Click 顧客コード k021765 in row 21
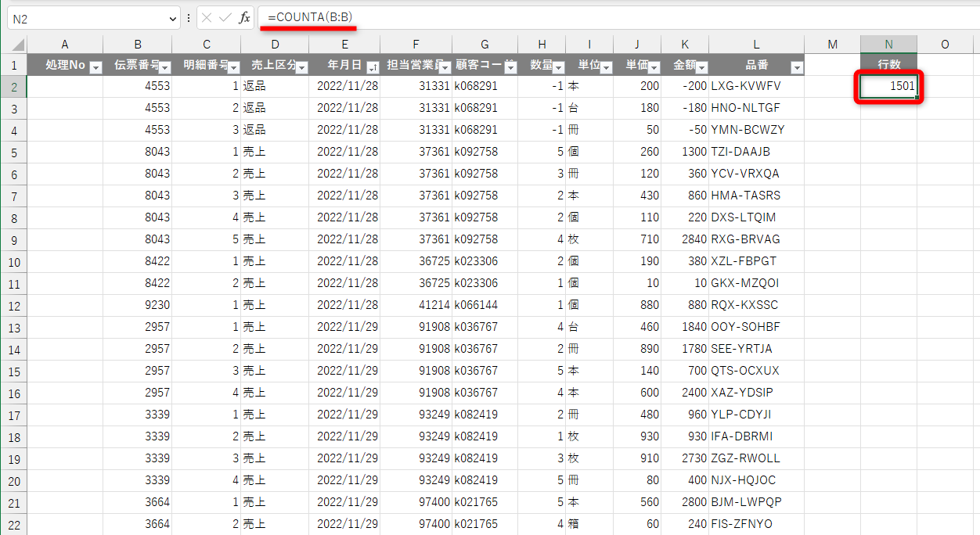 click(485, 502)
